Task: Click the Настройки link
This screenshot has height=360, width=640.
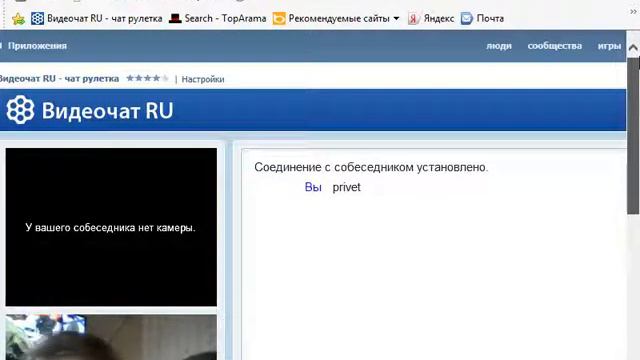Action: 203,79
